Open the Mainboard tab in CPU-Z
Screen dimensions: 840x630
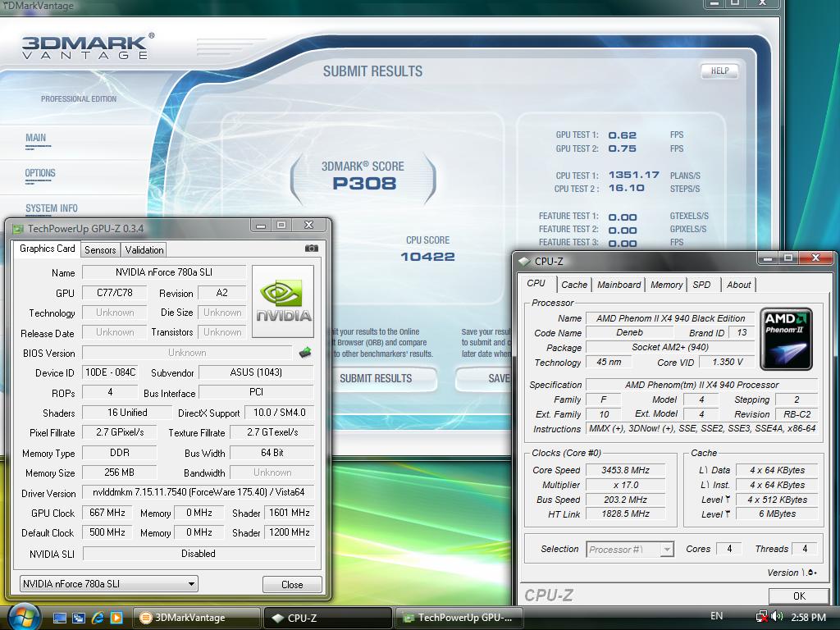pos(619,285)
